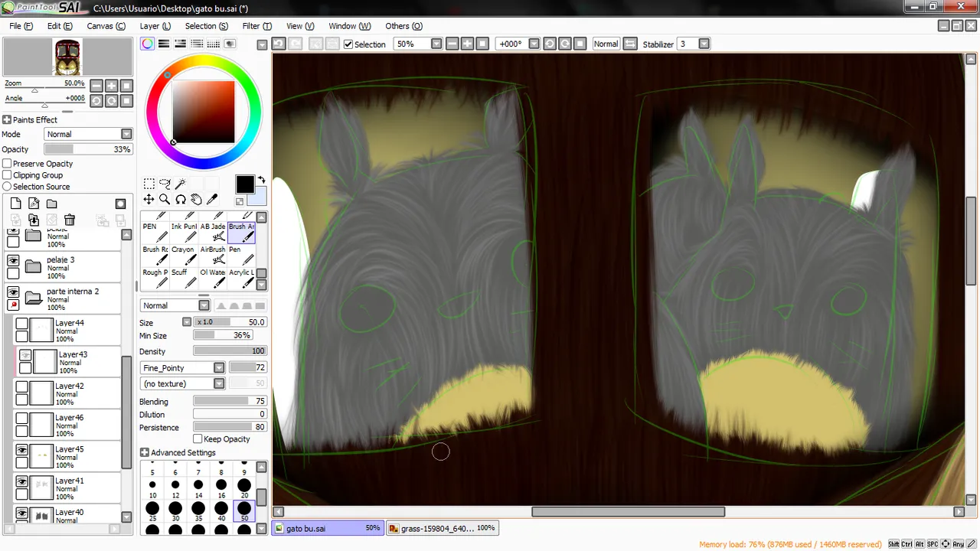Open the 50% zoom dropdown in toolbar
980x551 pixels.
click(x=436, y=44)
